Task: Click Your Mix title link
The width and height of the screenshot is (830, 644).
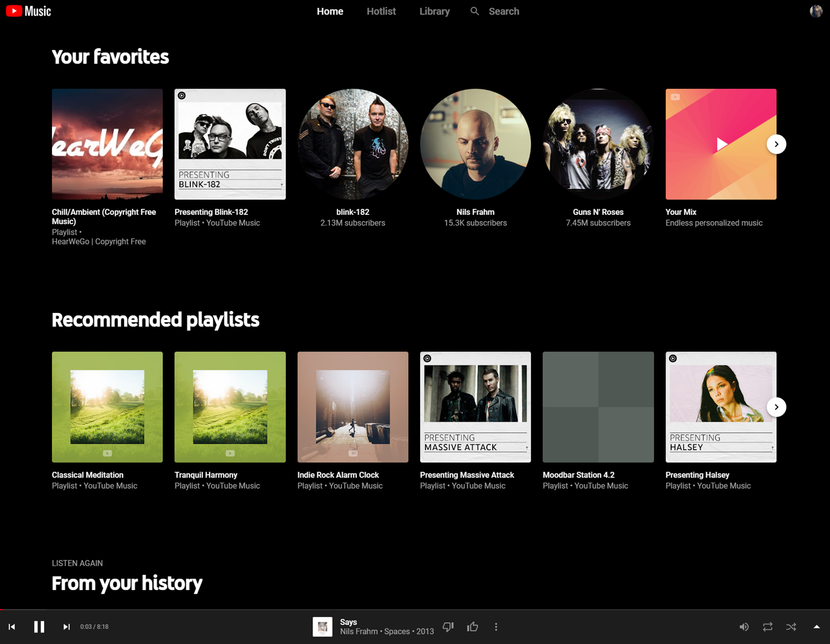Action: [x=681, y=212]
